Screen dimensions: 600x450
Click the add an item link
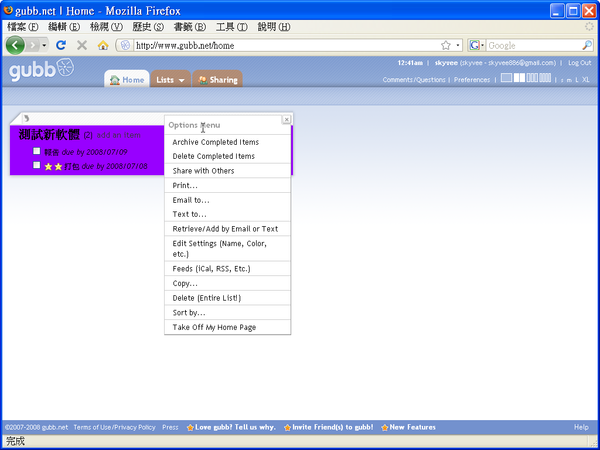tap(118, 135)
